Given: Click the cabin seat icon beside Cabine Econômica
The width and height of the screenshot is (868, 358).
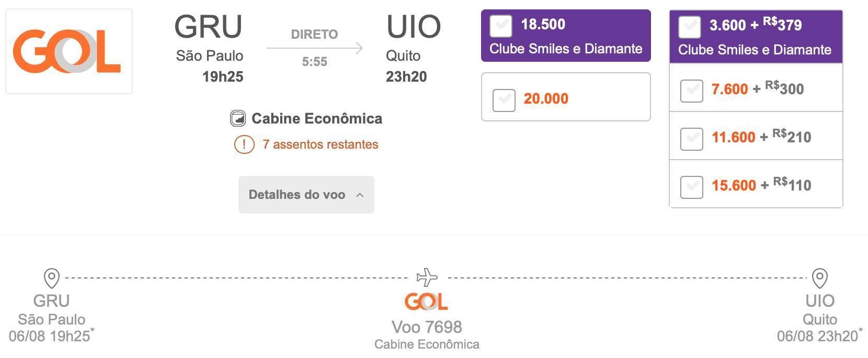Looking at the screenshot, I should pos(238,119).
